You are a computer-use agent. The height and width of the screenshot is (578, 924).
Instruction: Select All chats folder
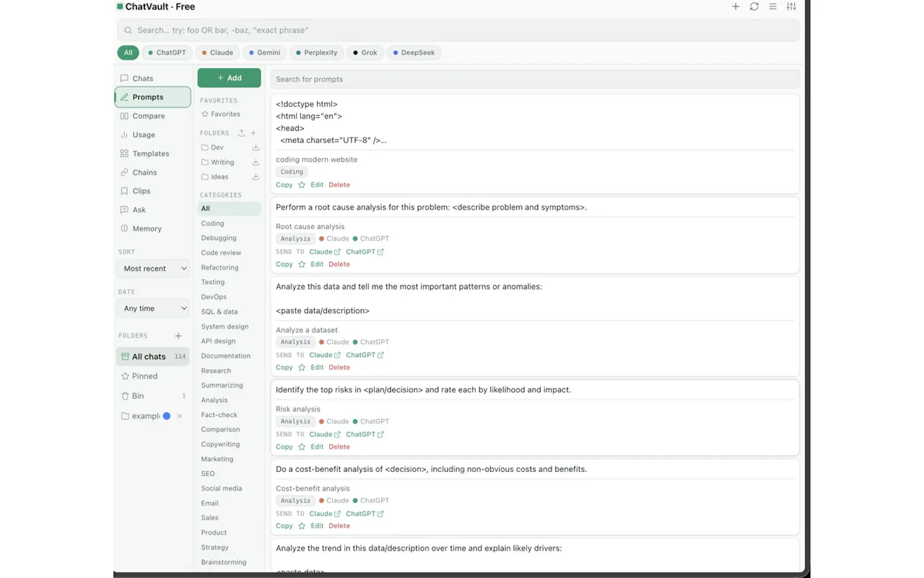pyautogui.click(x=153, y=357)
